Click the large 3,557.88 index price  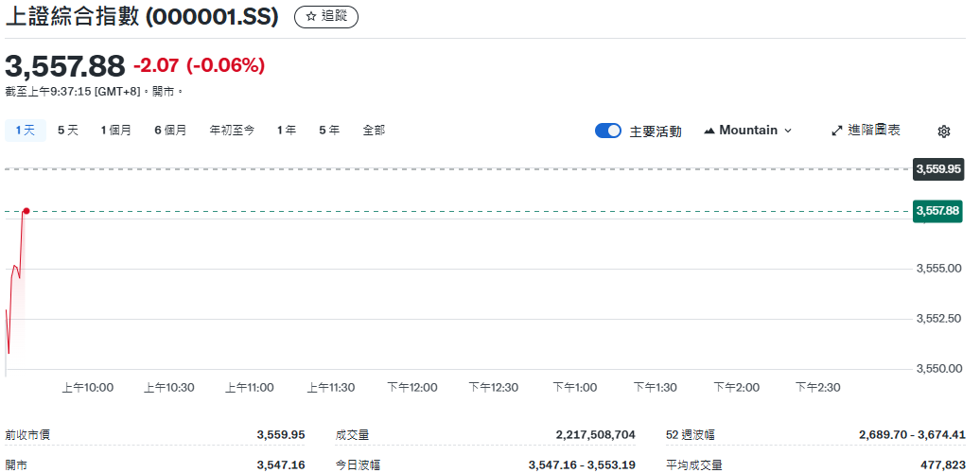65,65
